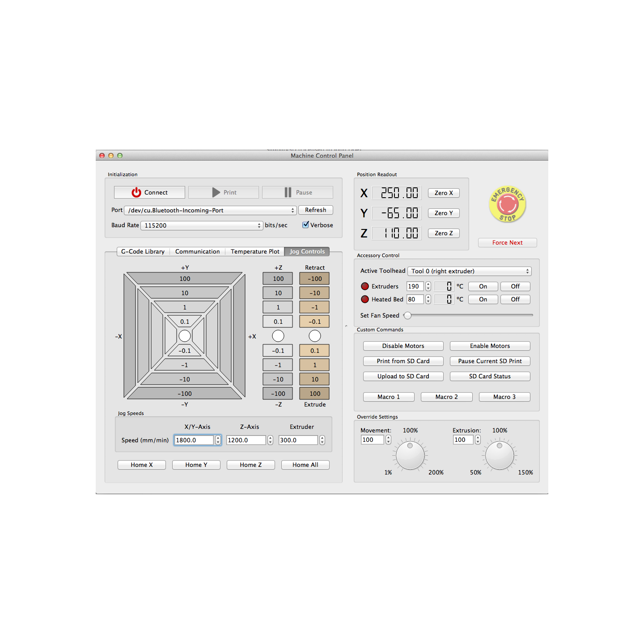Jog -Y by 1 on the pad
Screen dimensions: 644x644
click(x=185, y=365)
